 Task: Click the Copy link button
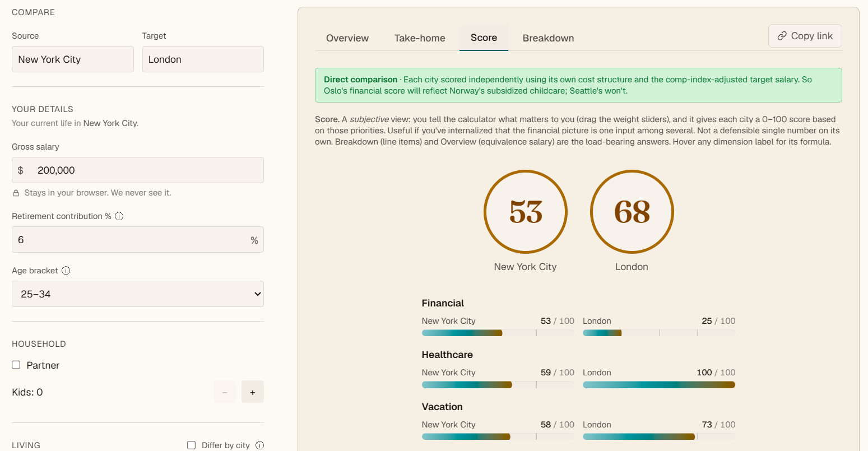click(x=805, y=36)
